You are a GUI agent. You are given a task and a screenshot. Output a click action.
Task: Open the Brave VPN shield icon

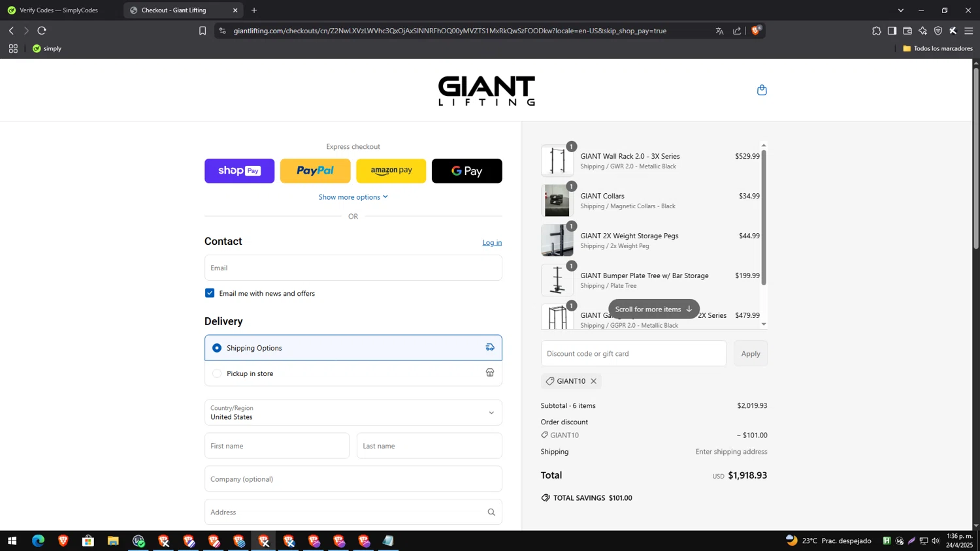coord(938,31)
